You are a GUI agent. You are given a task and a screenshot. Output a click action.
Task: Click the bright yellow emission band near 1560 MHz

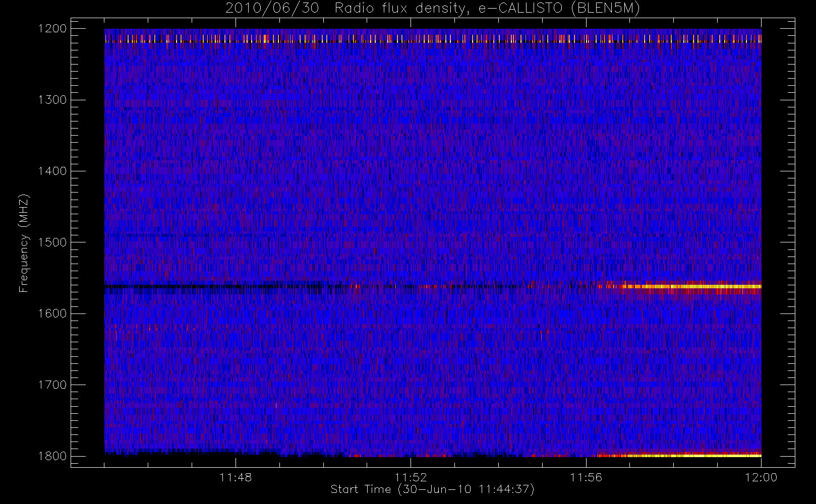tap(691, 286)
